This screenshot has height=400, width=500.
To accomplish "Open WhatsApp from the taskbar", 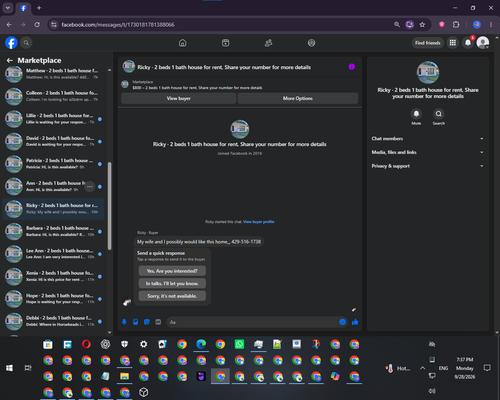I will [239, 344].
